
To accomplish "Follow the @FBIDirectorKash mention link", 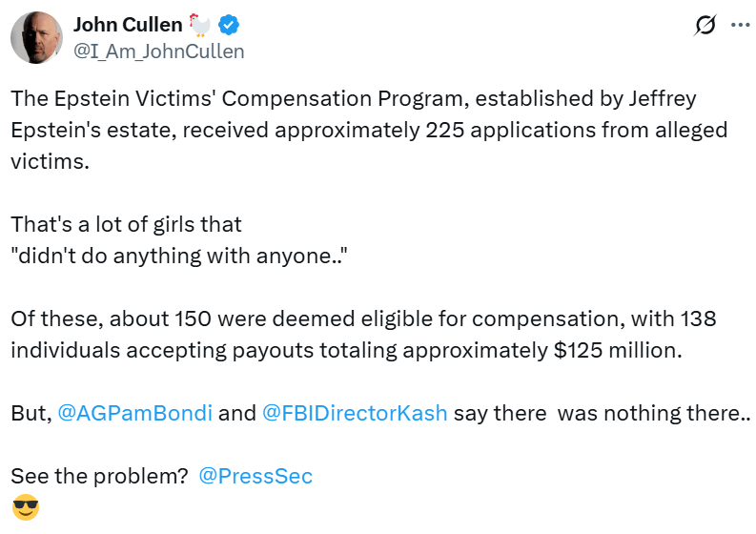I will [x=353, y=414].
